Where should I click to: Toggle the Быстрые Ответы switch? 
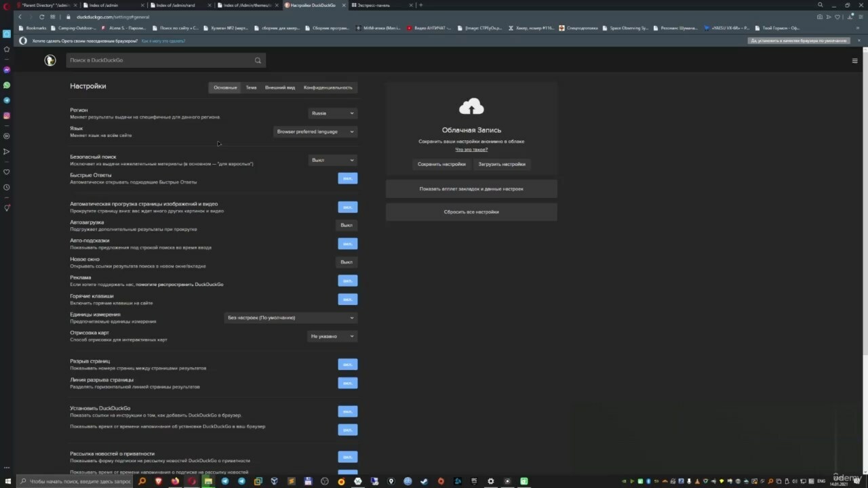click(347, 178)
